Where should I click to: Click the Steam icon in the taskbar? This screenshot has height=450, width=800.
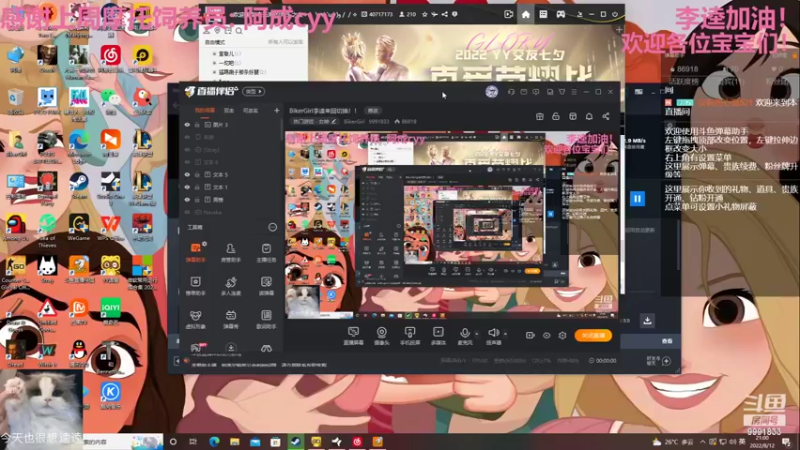pyautogui.click(x=295, y=441)
